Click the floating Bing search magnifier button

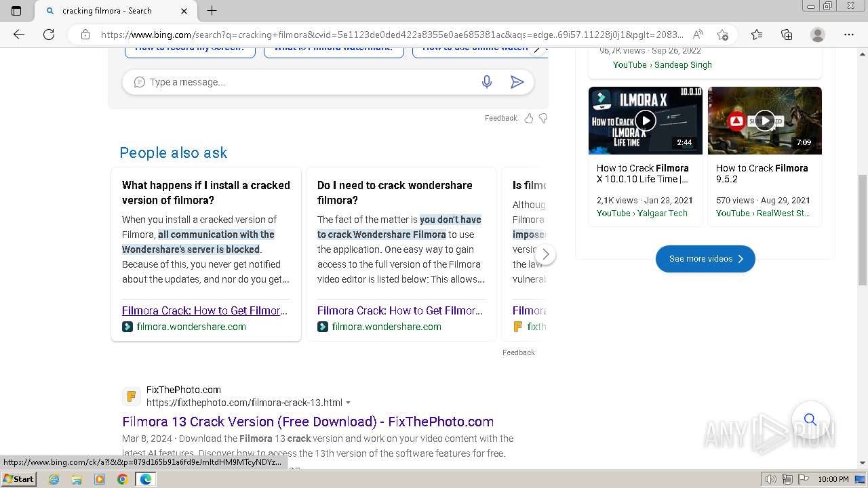[810, 420]
